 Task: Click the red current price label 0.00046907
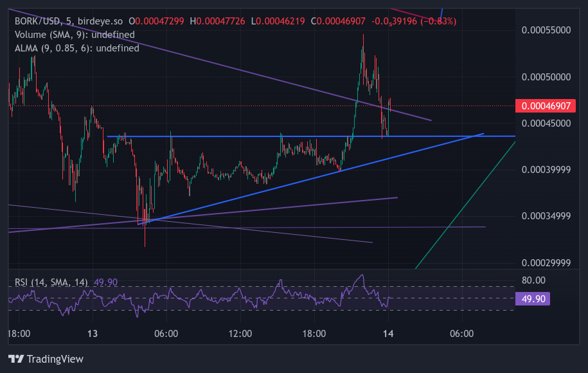(546, 106)
